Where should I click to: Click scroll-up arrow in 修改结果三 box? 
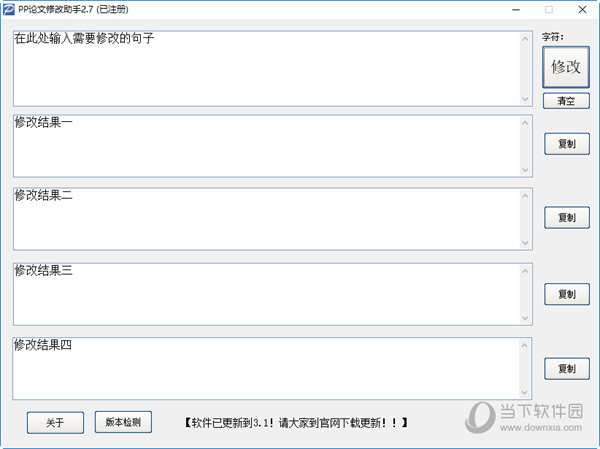point(525,271)
